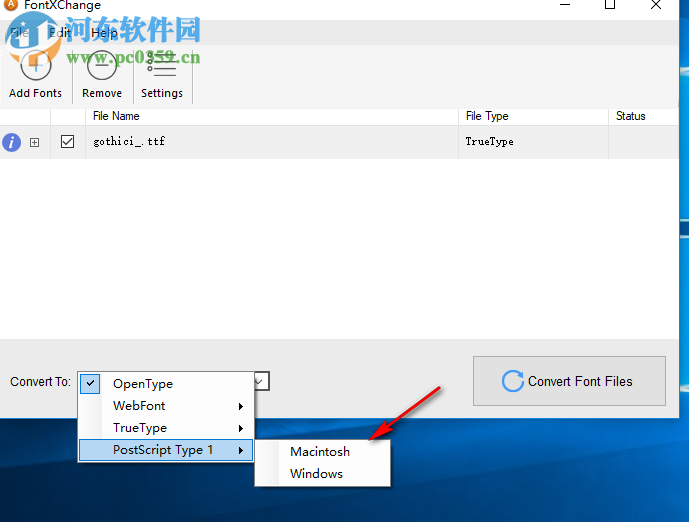The width and height of the screenshot is (689, 522).
Task: Choose Macintosh from the submenu
Action: click(323, 452)
